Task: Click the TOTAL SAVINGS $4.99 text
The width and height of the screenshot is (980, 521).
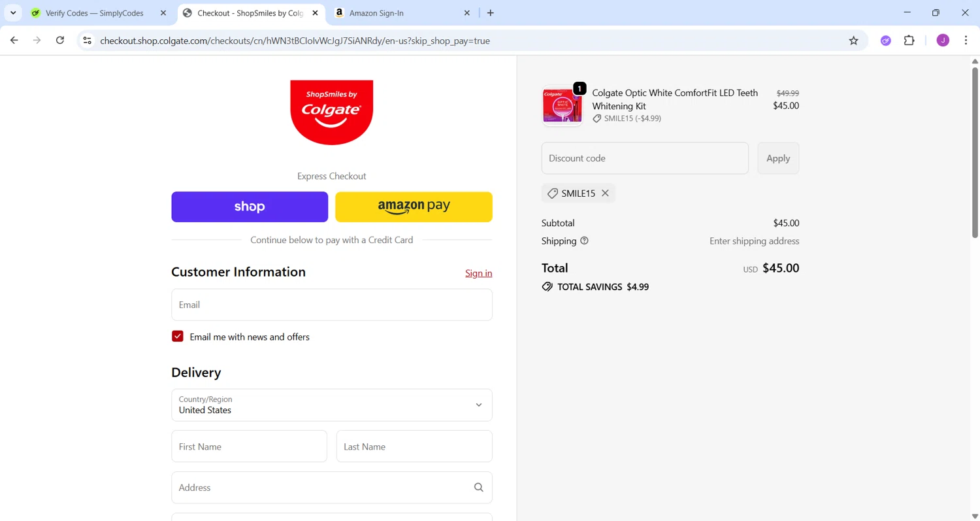Action: click(x=603, y=287)
